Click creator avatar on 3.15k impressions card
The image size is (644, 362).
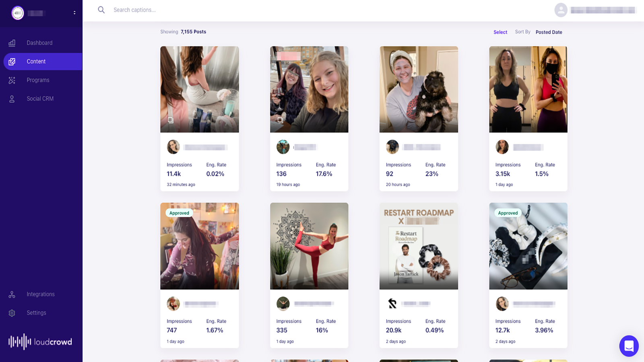pyautogui.click(x=502, y=147)
